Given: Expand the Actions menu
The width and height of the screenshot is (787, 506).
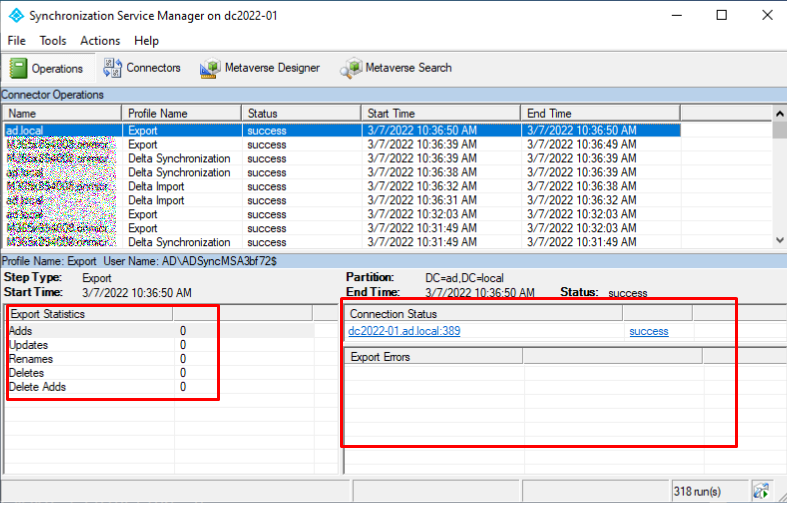Looking at the screenshot, I should [x=100, y=41].
